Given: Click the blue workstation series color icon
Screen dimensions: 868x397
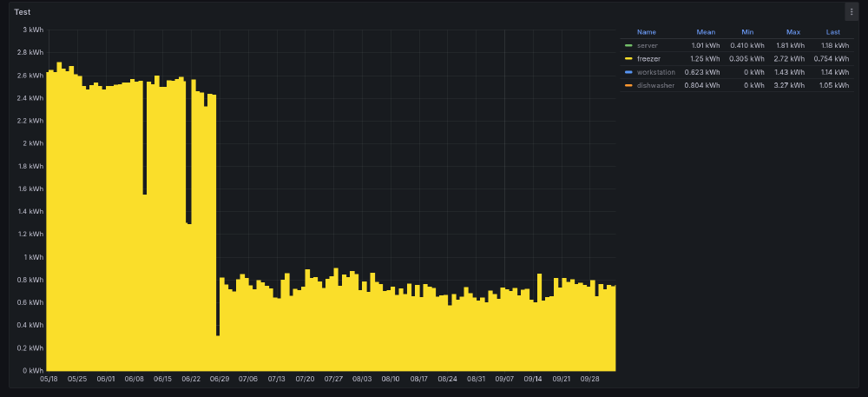Looking at the screenshot, I should (628, 72).
